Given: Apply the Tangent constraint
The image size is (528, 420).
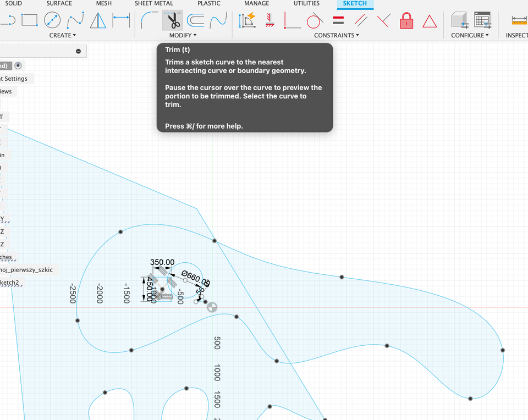Looking at the screenshot, I should point(314,21).
